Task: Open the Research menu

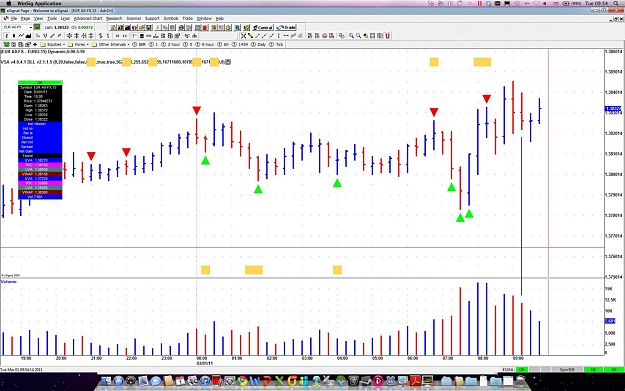Action: [x=114, y=19]
